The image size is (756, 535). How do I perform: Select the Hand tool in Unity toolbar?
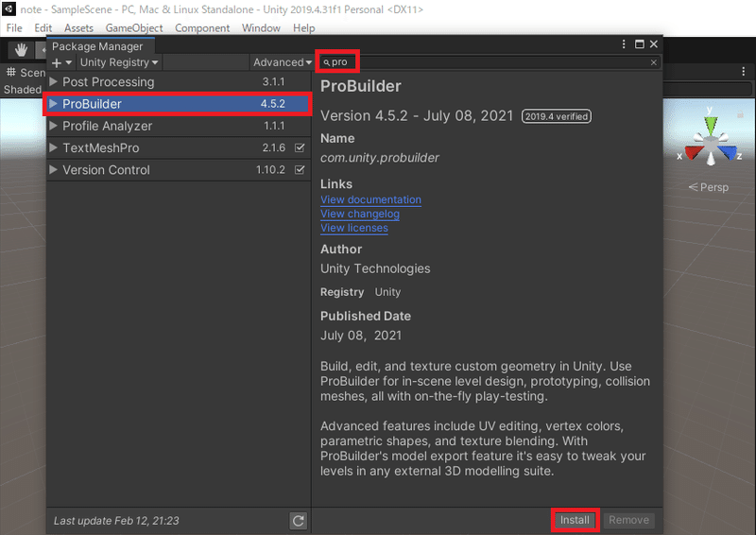[21, 50]
